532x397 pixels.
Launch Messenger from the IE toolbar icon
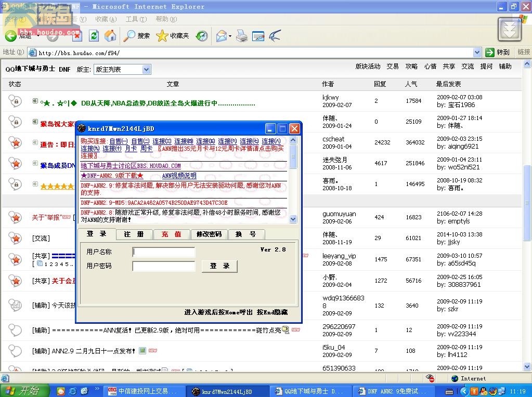275,36
